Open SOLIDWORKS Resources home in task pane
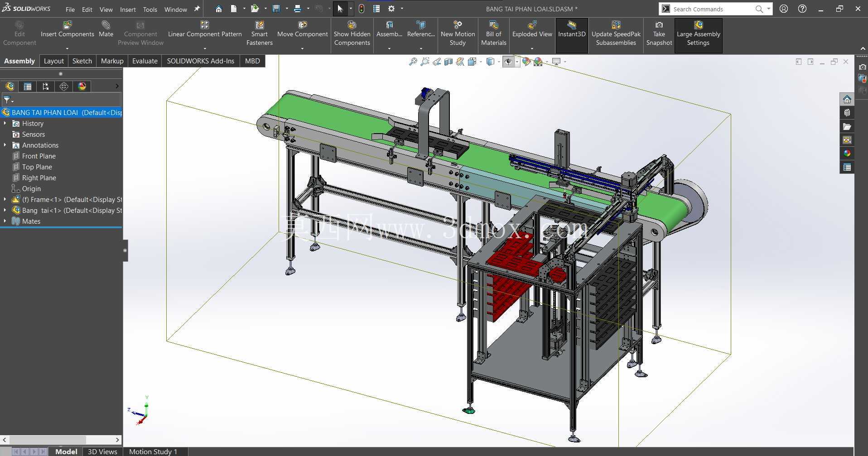The image size is (868, 456). [x=847, y=99]
